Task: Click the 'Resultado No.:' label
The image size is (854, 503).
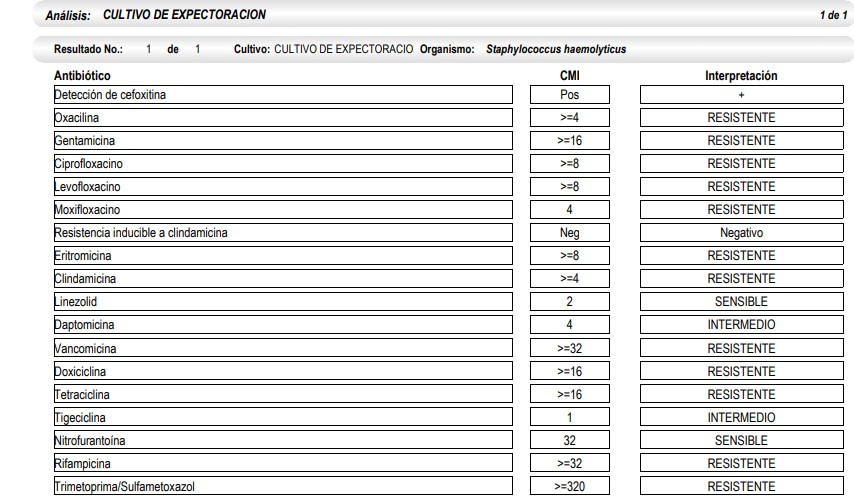Action: pyautogui.click(x=88, y=49)
